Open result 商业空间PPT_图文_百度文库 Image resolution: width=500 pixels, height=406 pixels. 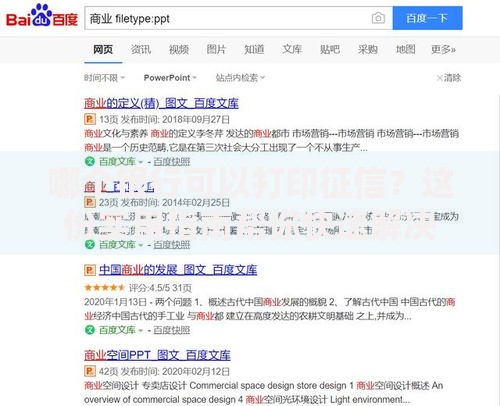pyautogui.click(x=157, y=355)
